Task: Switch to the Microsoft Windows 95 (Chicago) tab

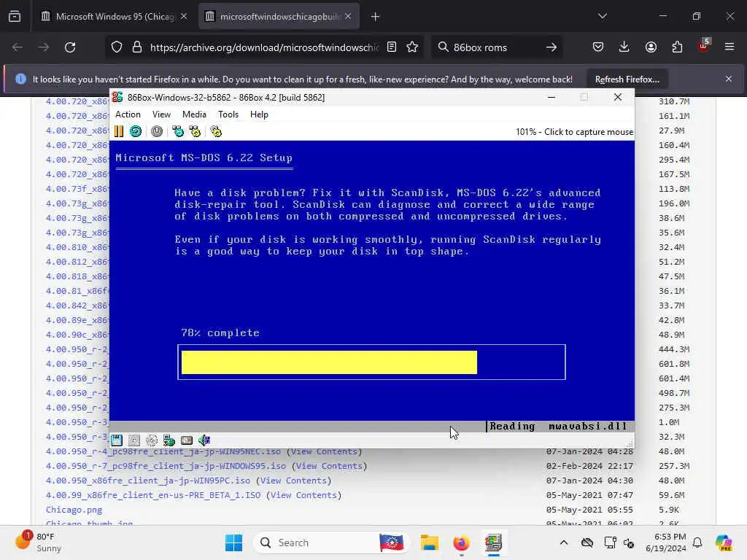Action: 115,17
